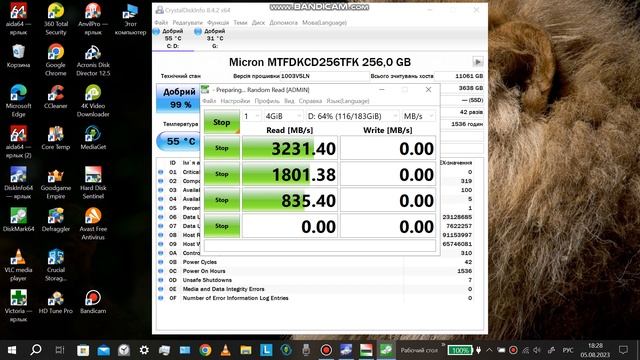Launch Goodgame Empire shortcut

click(56, 183)
